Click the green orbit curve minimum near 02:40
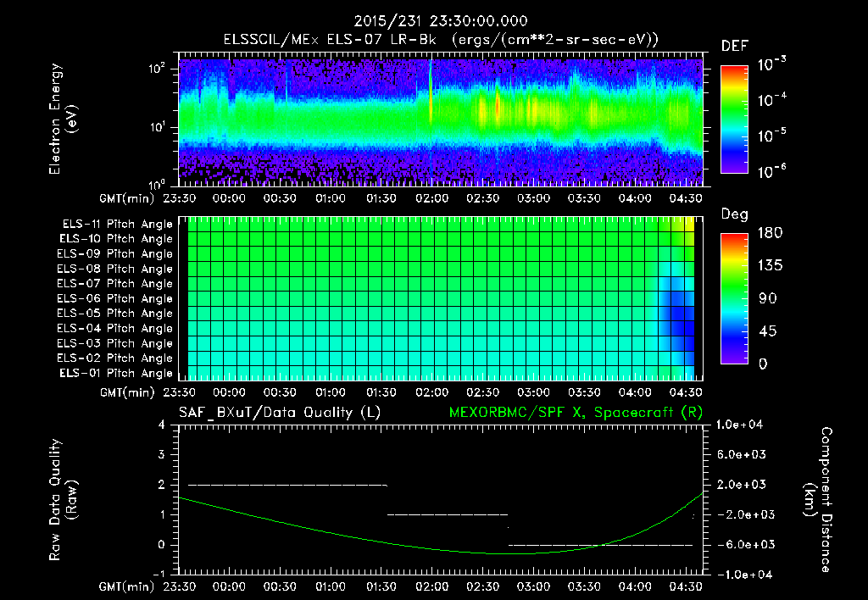 pos(509,553)
